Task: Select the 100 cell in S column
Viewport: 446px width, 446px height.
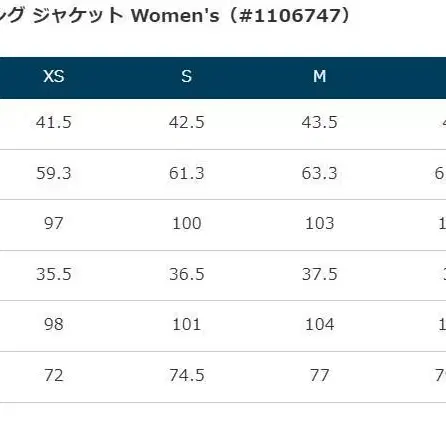Action: coord(187,223)
